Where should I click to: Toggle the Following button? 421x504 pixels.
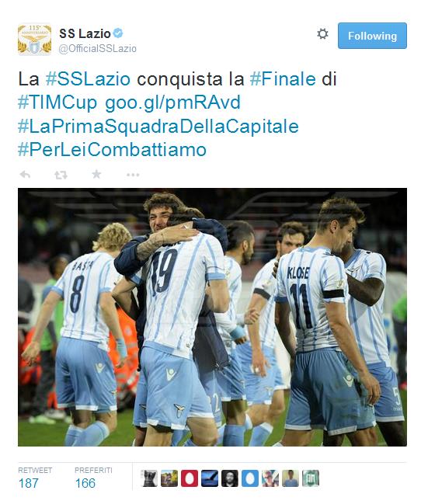point(372,36)
